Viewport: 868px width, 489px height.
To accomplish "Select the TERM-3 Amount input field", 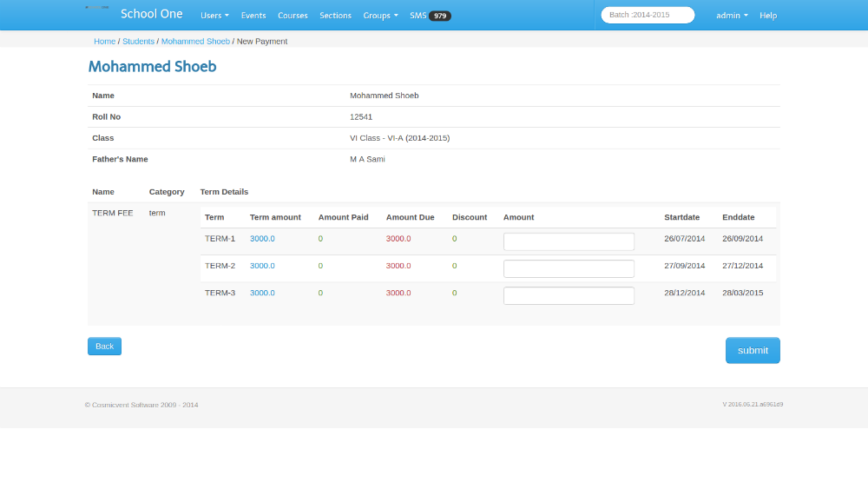I will (x=569, y=295).
